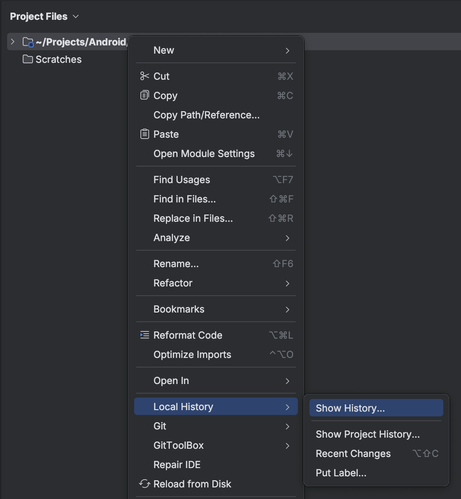Expand the New submenu arrow
This screenshot has height=499, width=461.
[x=287, y=51]
